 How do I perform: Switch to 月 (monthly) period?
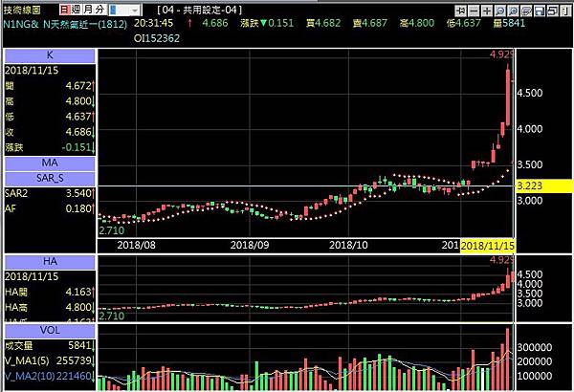[x=88, y=10]
